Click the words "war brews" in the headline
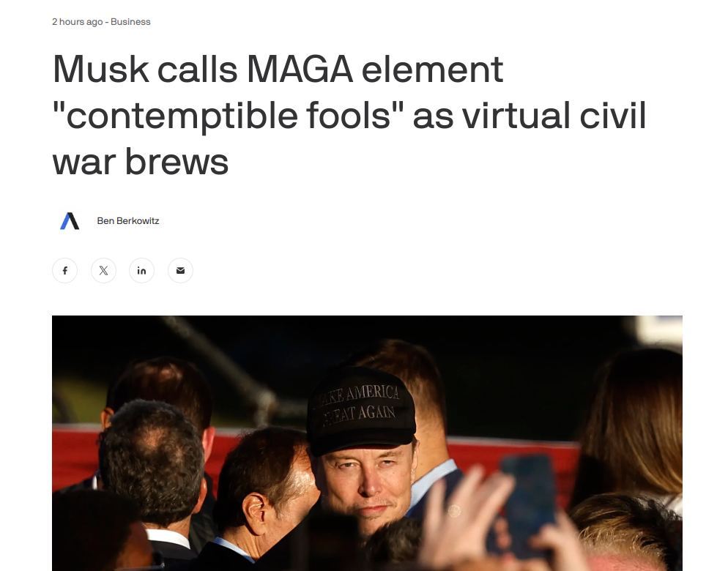Image resolution: width=728 pixels, height=571 pixels. 140,162
